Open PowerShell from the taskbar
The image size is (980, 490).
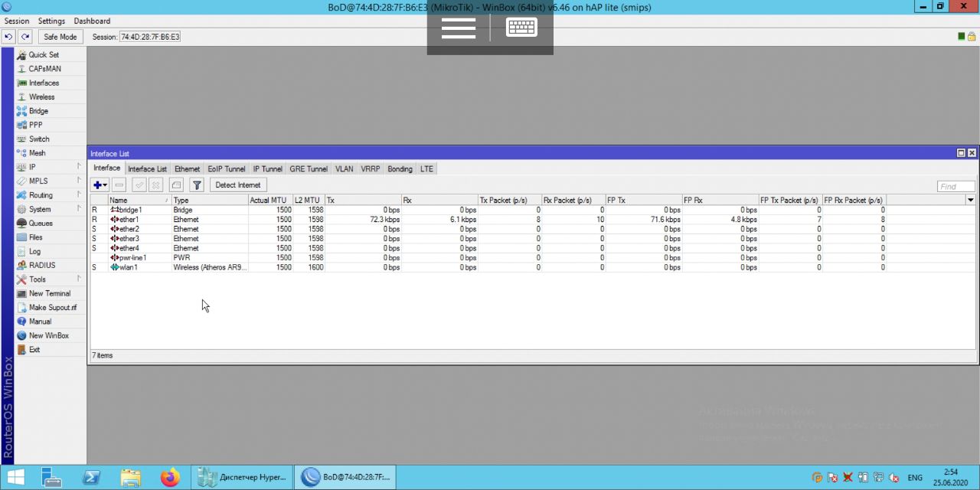[x=90, y=478]
